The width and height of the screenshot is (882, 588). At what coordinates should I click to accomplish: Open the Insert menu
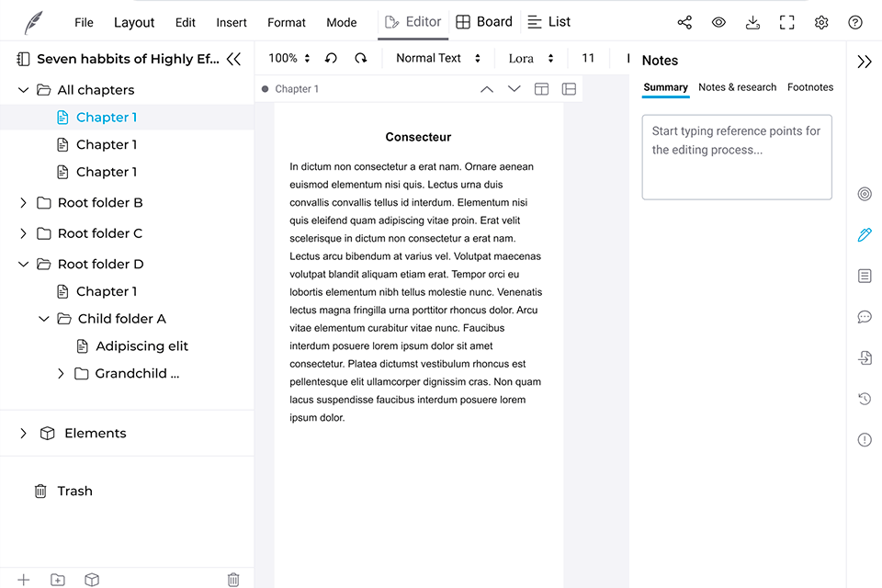click(232, 22)
